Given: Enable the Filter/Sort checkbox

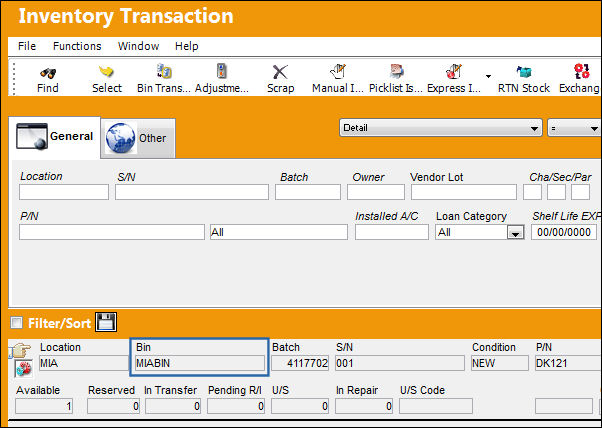Looking at the screenshot, I should pyautogui.click(x=17, y=322).
